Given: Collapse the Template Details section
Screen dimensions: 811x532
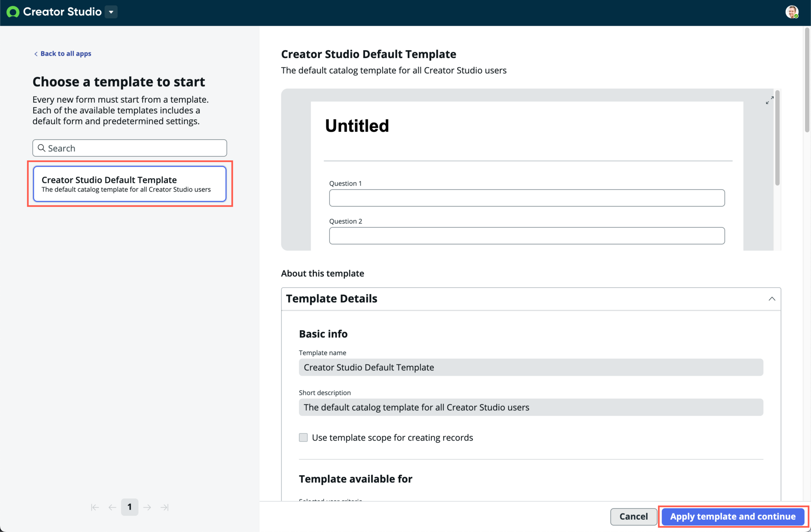Looking at the screenshot, I should point(772,299).
